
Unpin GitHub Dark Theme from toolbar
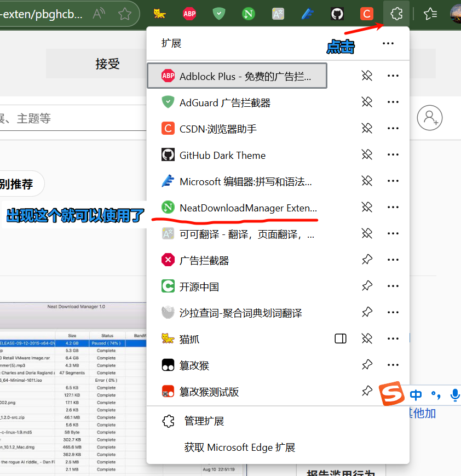[367, 154]
